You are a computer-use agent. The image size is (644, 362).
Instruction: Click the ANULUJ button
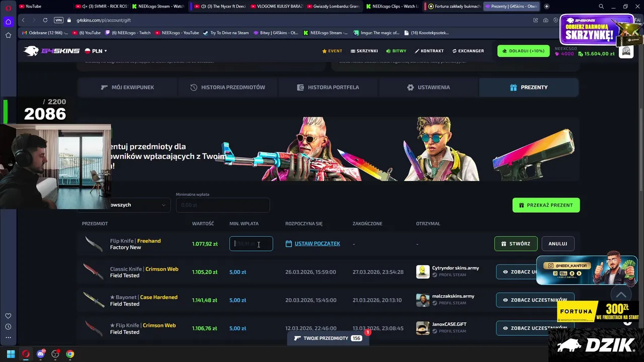(x=557, y=244)
